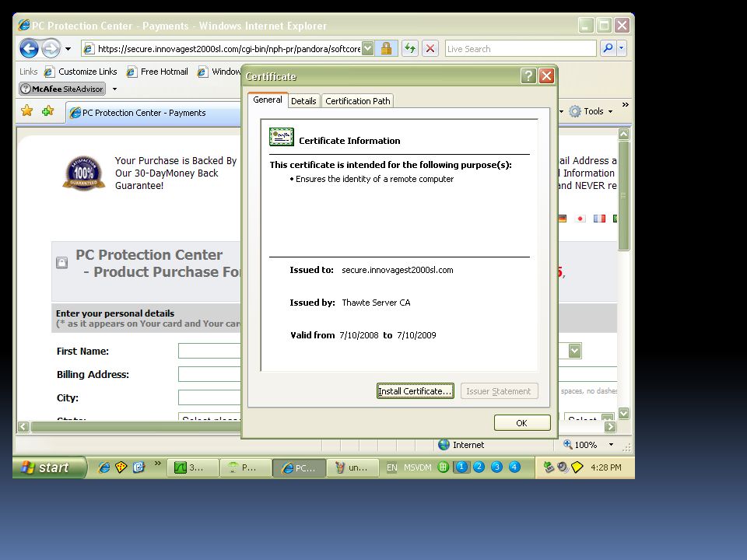This screenshot has width=747, height=560.
Task: Open the dropdown right of the First Name row
Action: (x=574, y=351)
